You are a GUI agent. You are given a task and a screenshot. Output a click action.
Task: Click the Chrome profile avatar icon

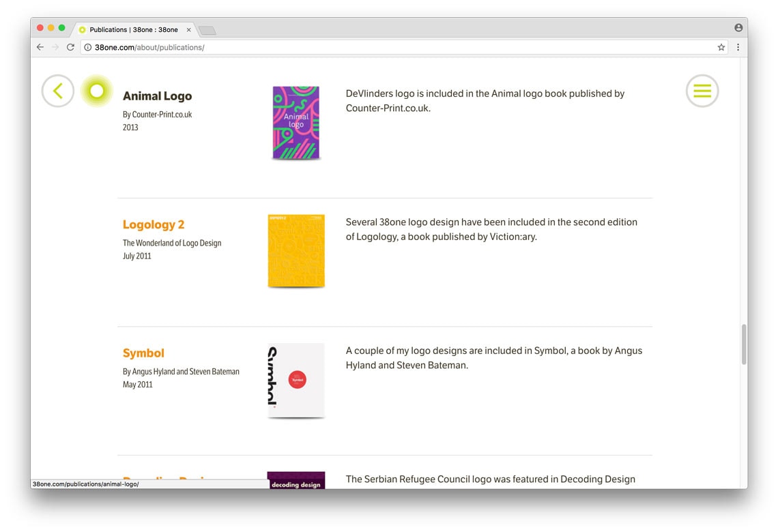click(x=738, y=28)
